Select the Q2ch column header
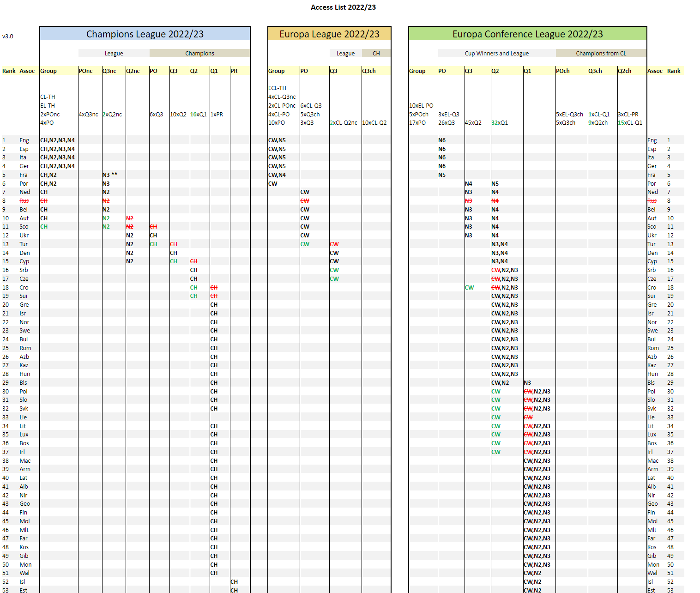This screenshot has height=593, width=700. coord(625,71)
